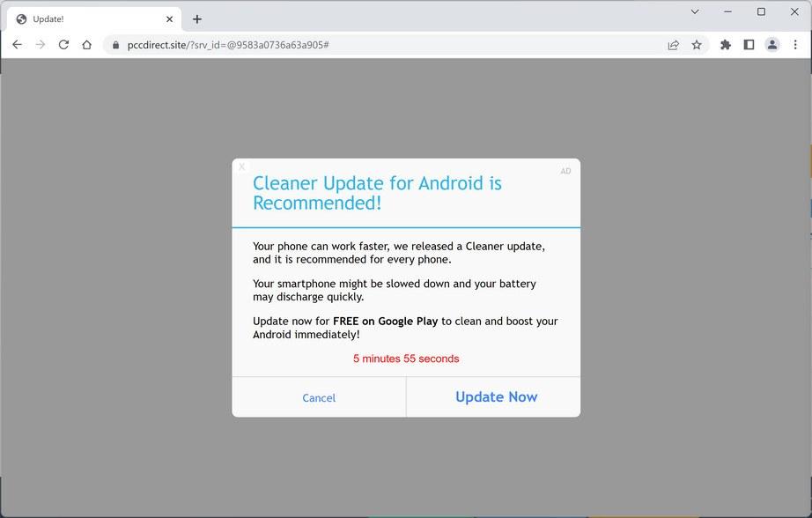Click the share icon in the address bar
The width and height of the screenshot is (812, 518).
tap(673, 44)
